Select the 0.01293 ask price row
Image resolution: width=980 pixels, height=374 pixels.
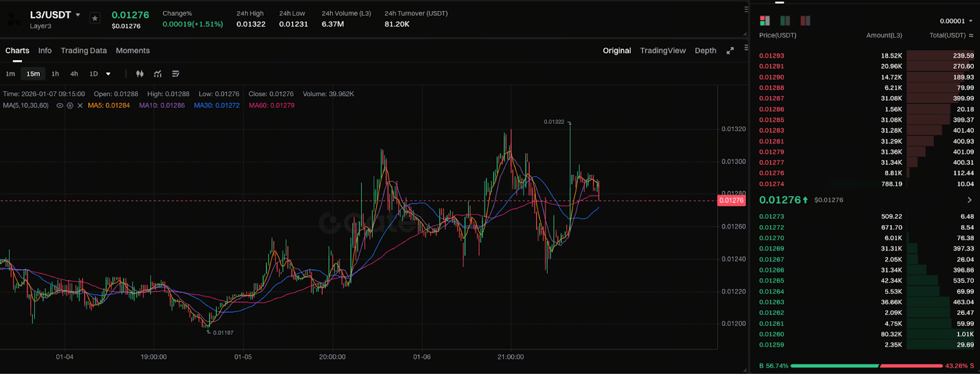point(772,56)
